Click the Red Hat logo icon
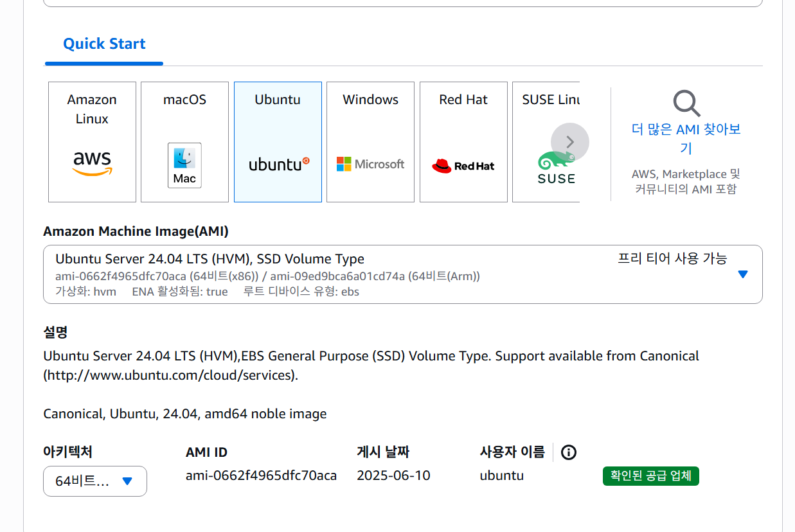 463,166
